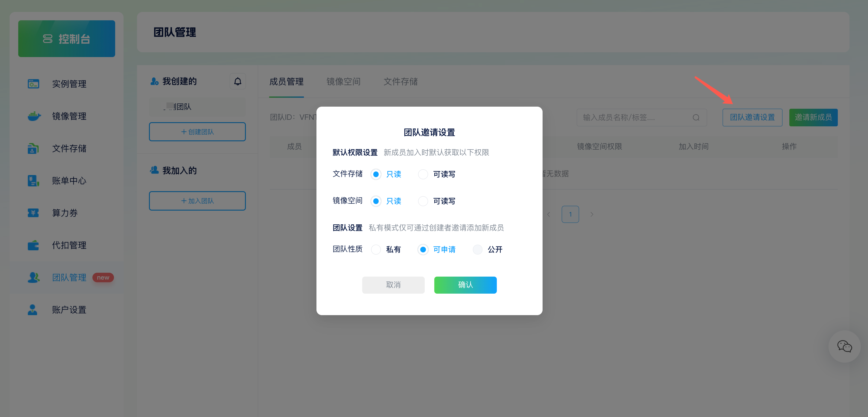Click 邀请新成员 to invite members
The image size is (868, 417).
tap(813, 117)
